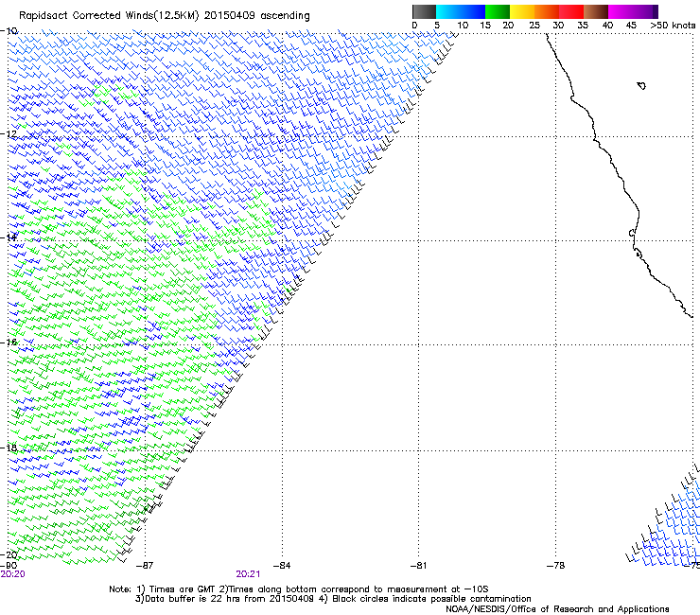This screenshot has width=700, height=615.
Task: Click the -81 longitude axis label
Action: (418, 566)
